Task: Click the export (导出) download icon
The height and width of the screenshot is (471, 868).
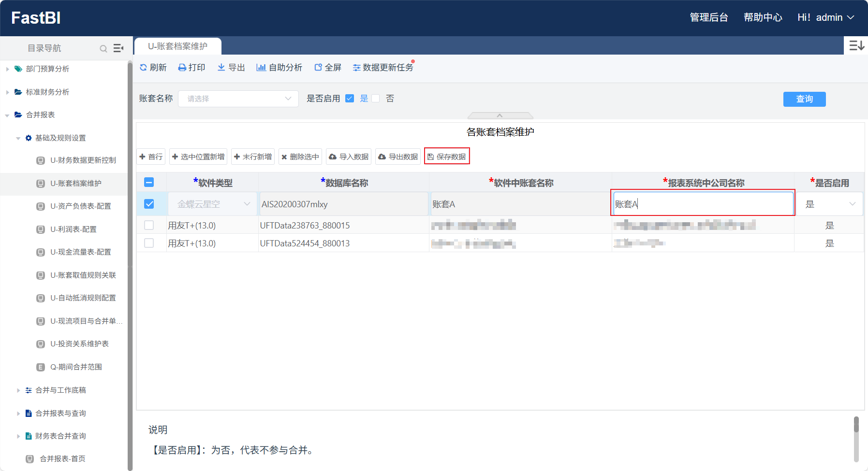Action: tap(221, 67)
